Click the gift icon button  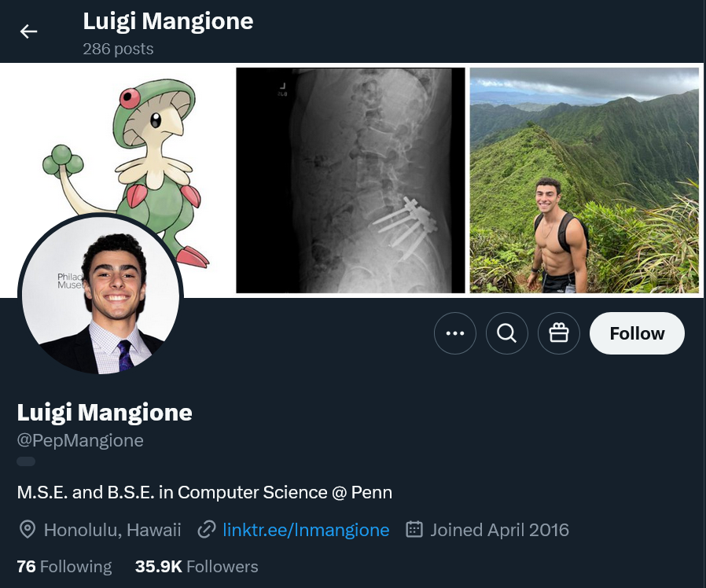[x=559, y=333]
